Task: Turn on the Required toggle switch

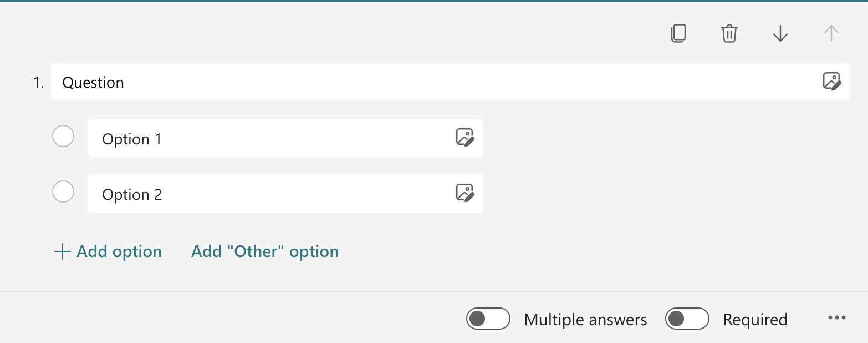Action: click(x=687, y=319)
